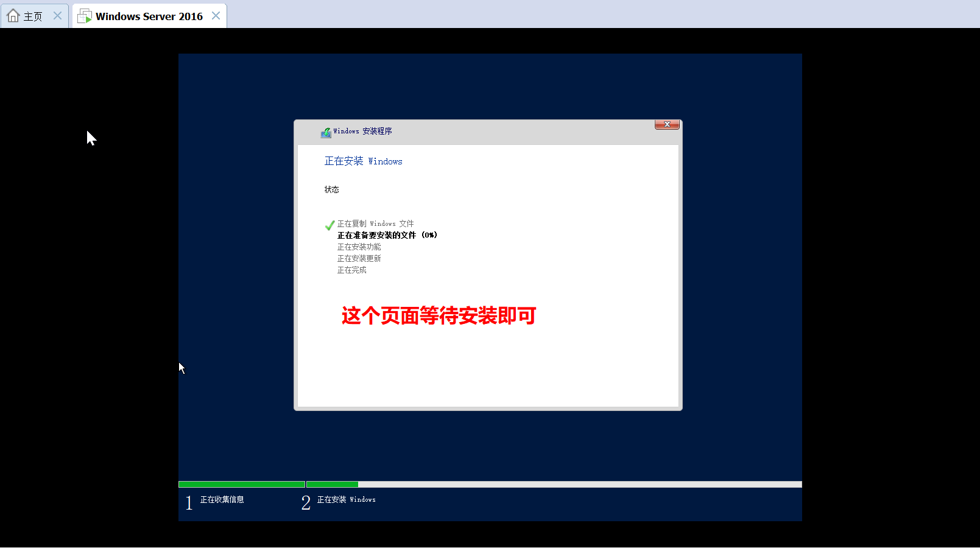Select the 正在复制 Windows 文件 status line
Screen dimensions: 980x548
pyautogui.click(x=375, y=223)
